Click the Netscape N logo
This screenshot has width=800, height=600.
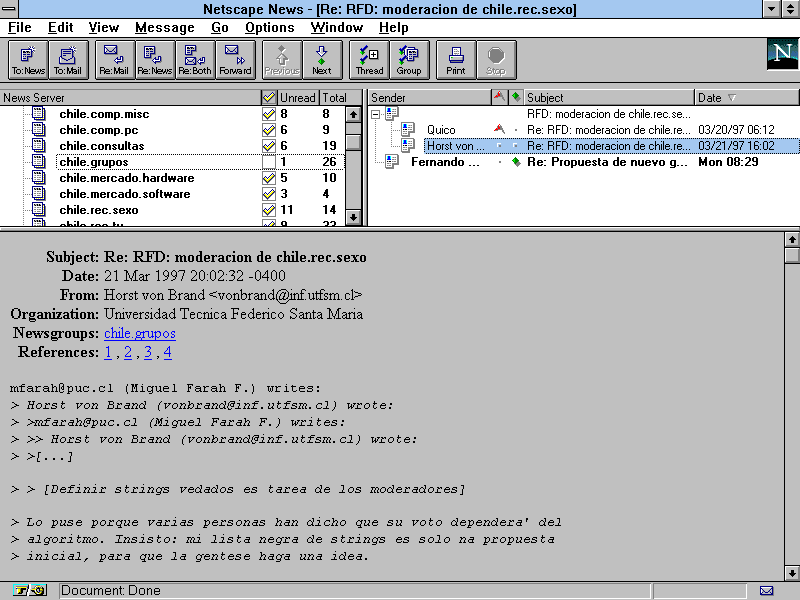point(783,54)
